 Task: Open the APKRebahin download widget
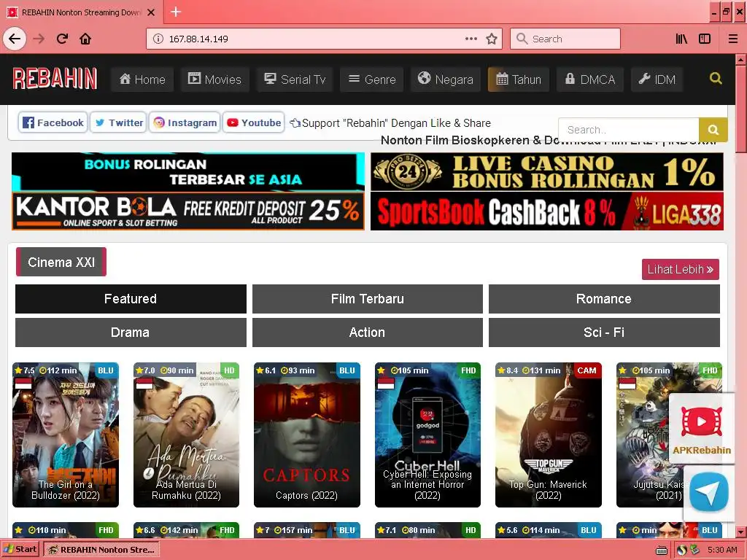pos(702,429)
